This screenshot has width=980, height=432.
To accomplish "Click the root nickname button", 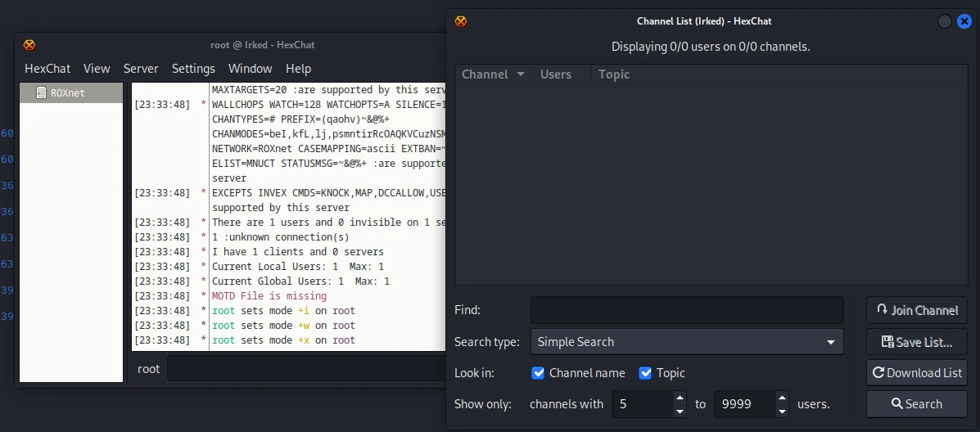I will tap(149, 369).
